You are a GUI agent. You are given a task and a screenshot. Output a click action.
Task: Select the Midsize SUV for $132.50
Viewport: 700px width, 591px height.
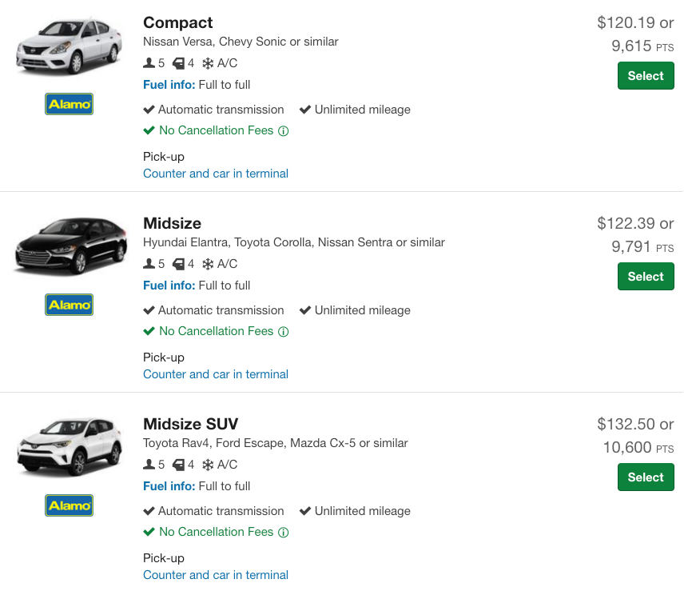pos(646,477)
